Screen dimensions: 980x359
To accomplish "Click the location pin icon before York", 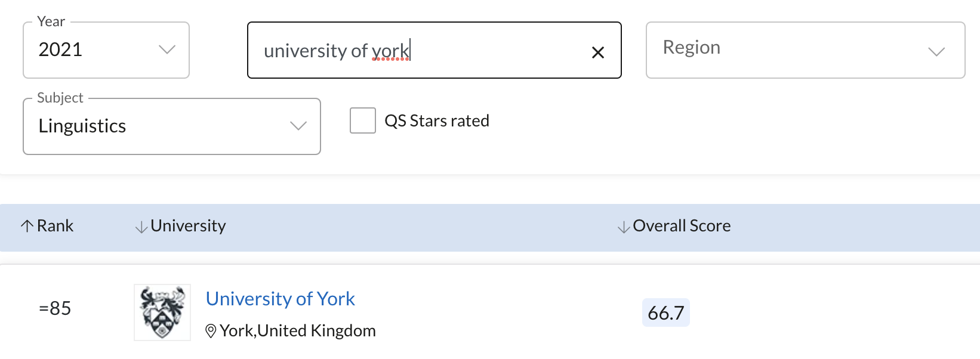I will coord(211,331).
